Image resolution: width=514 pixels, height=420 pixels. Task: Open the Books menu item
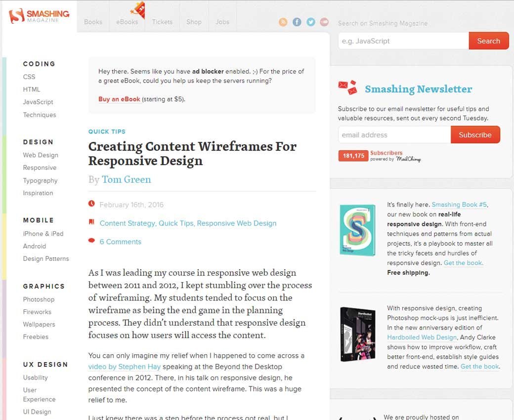click(93, 22)
